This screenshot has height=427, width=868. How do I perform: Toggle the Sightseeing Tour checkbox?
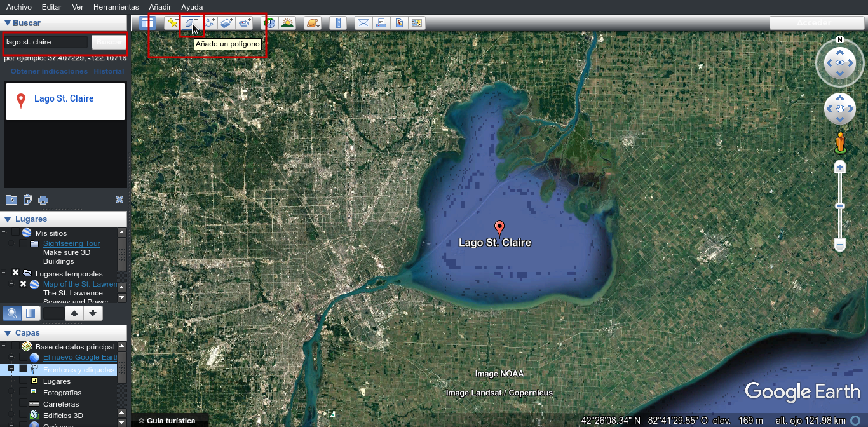pyautogui.click(x=24, y=244)
